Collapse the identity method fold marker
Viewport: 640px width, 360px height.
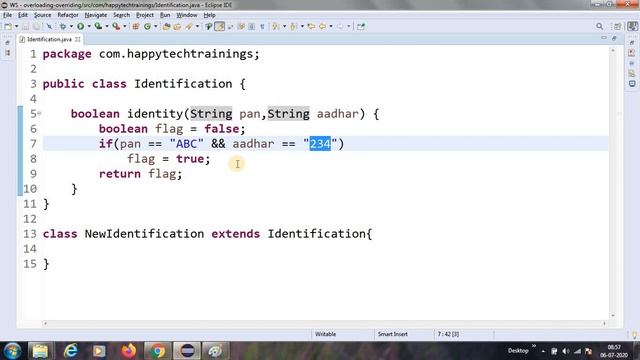point(40,113)
